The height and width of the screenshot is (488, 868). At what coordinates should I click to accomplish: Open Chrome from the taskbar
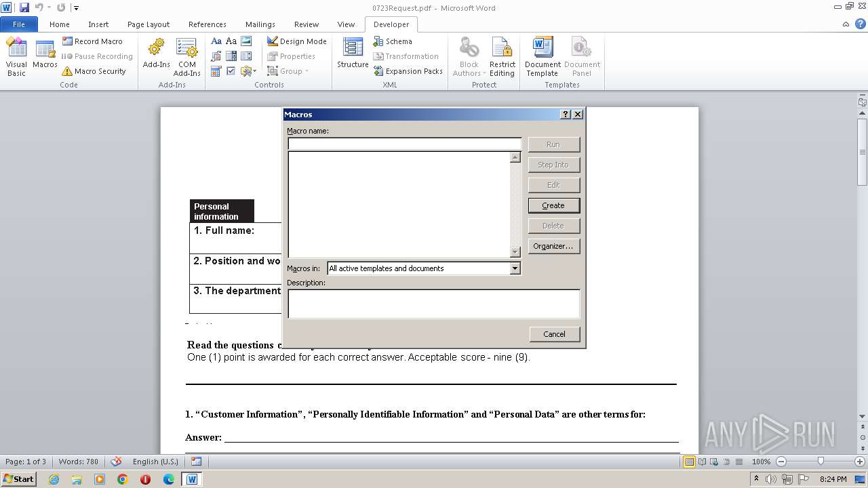click(x=123, y=479)
